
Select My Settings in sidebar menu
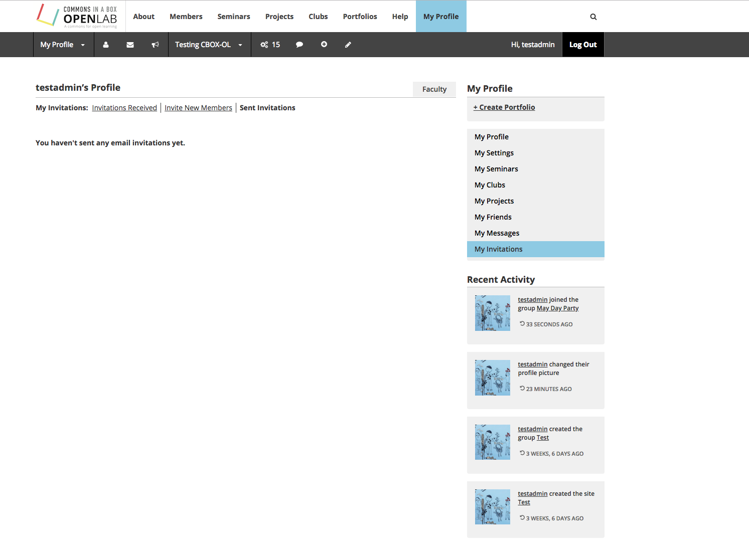pos(494,153)
